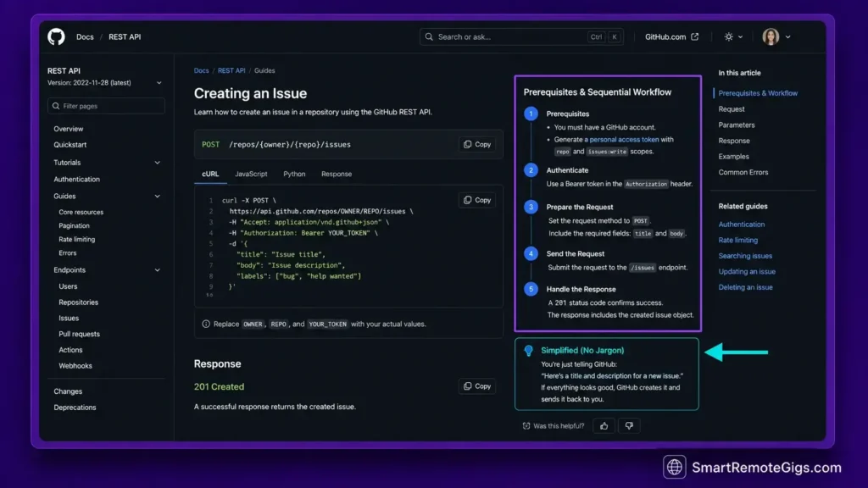868x488 pixels.
Task: Copy the POST endpoint path
Action: click(477, 144)
